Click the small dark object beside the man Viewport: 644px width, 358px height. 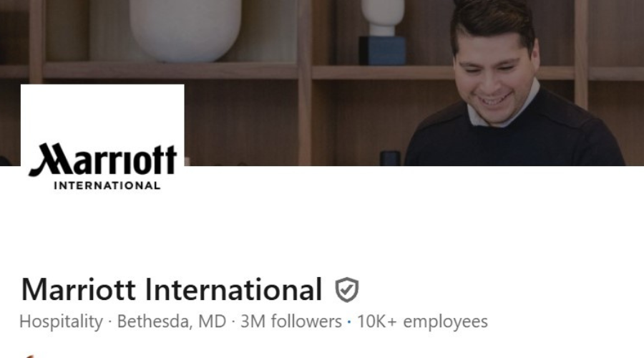click(x=389, y=158)
